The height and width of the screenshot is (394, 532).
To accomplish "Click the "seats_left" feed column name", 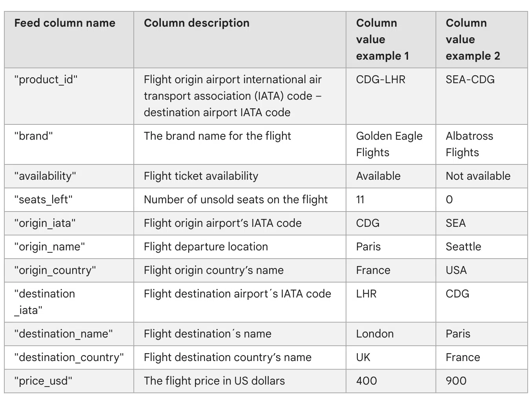I will coord(44,200).
